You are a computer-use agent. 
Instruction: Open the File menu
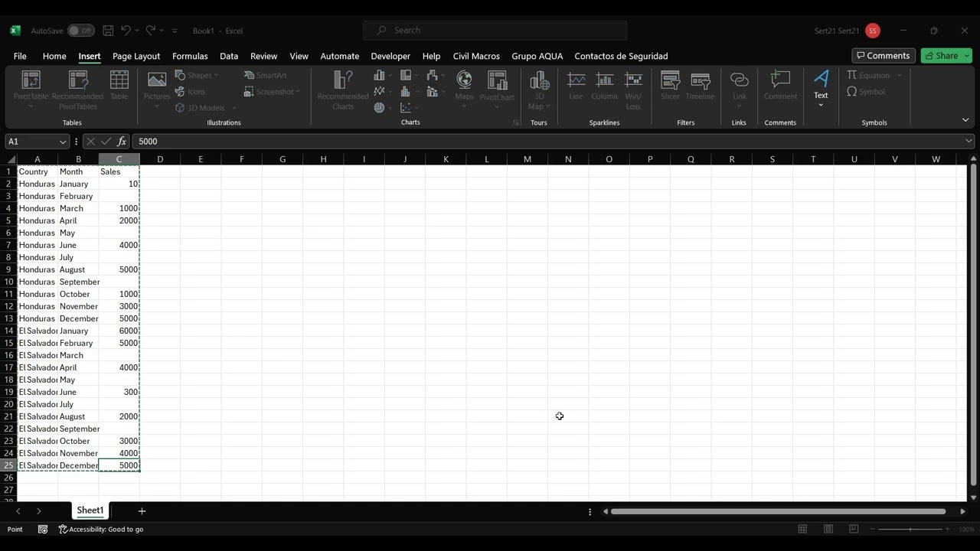pos(20,56)
